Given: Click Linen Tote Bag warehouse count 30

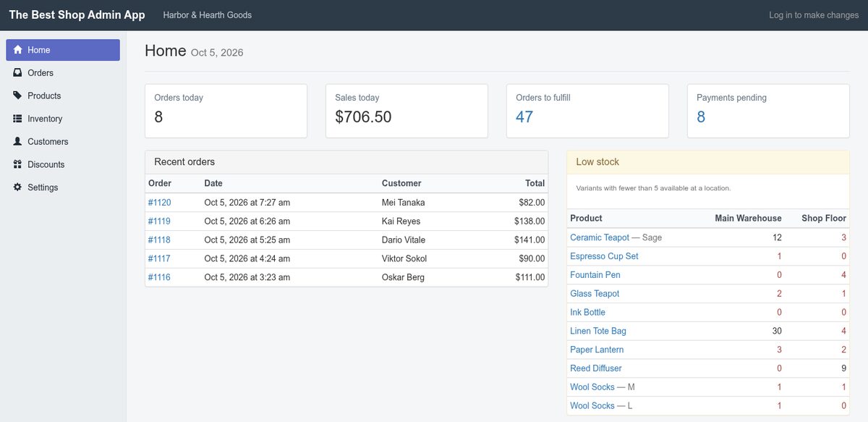Looking at the screenshot, I should click(777, 331).
